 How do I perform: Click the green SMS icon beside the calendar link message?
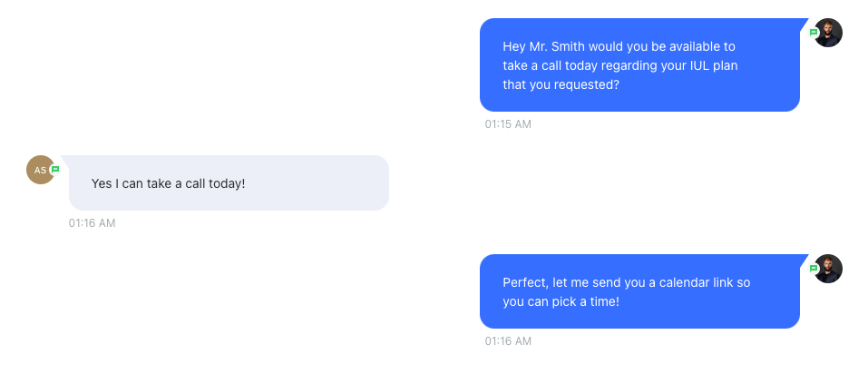click(x=814, y=269)
